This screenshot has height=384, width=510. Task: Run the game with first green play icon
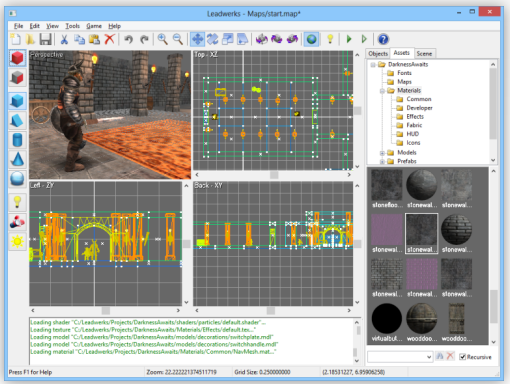pyautogui.click(x=349, y=39)
